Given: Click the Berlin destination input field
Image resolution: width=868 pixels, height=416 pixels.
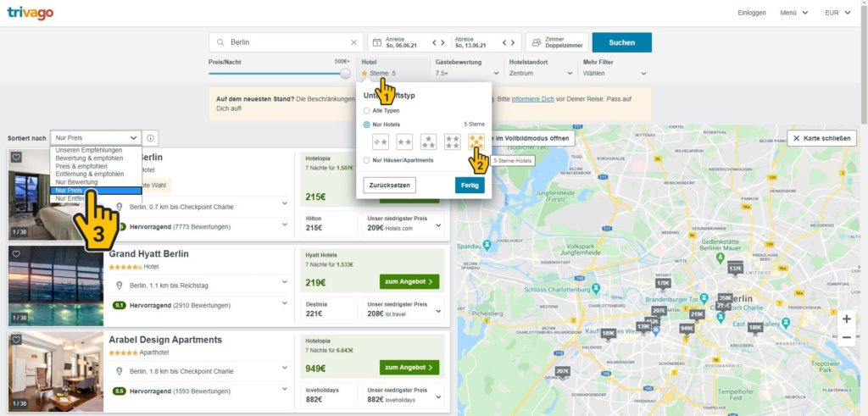Looking at the screenshot, I should pos(287,42).
